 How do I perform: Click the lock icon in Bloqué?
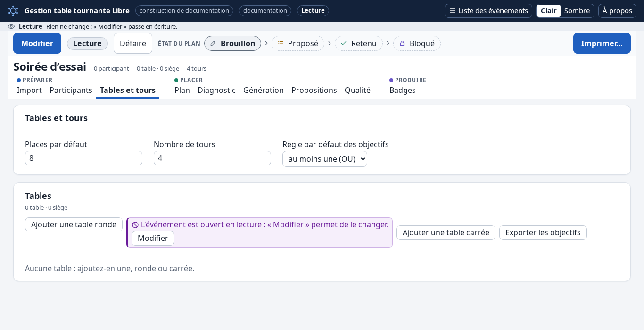[402, 43]
